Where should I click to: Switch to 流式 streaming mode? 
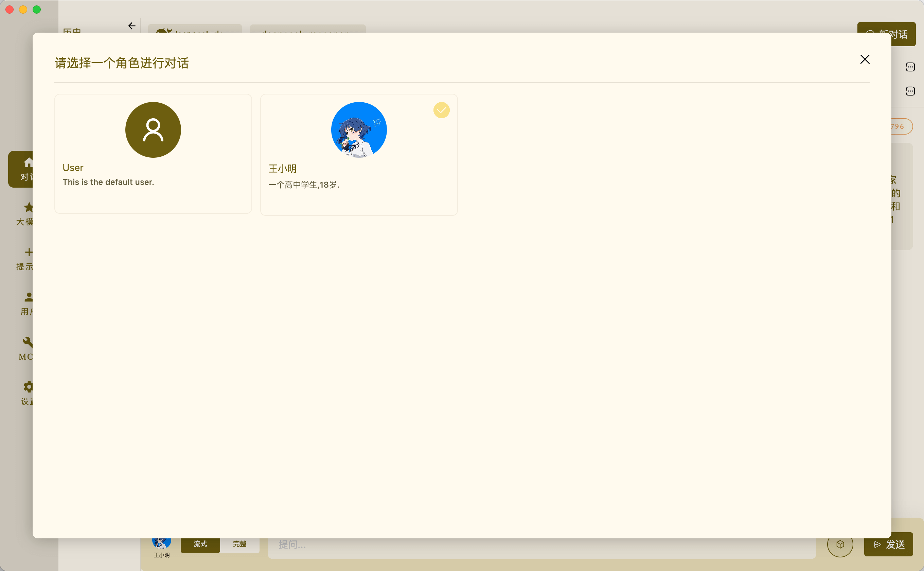200,544
